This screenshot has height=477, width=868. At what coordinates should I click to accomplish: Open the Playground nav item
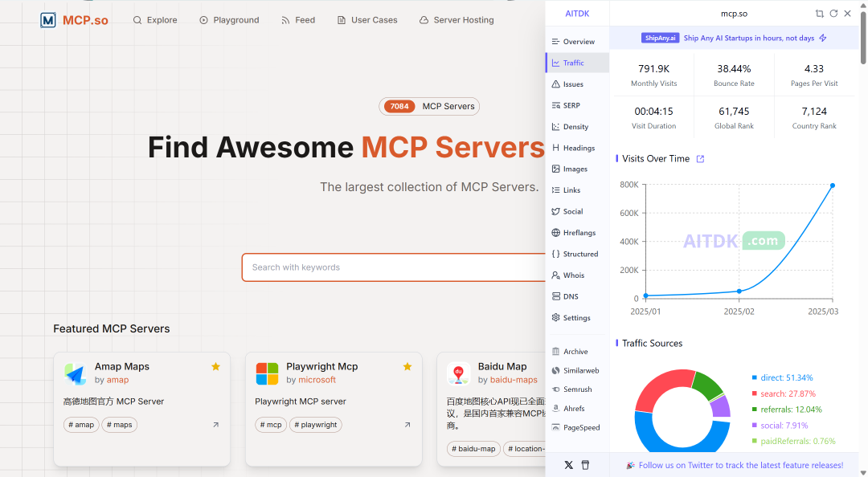[x=229, y=20]
